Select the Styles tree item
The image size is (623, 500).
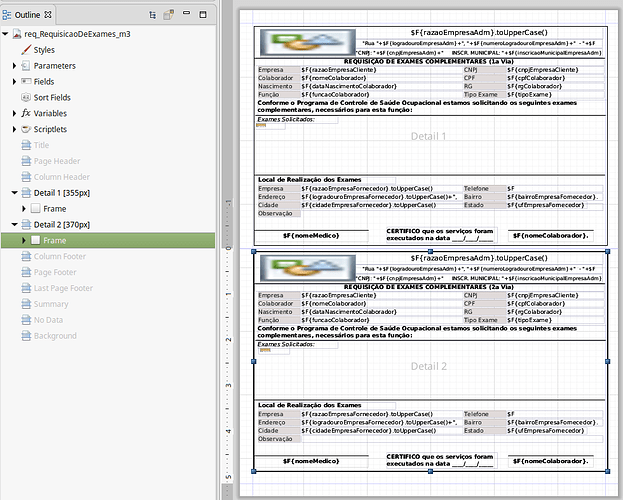[44, 50]
